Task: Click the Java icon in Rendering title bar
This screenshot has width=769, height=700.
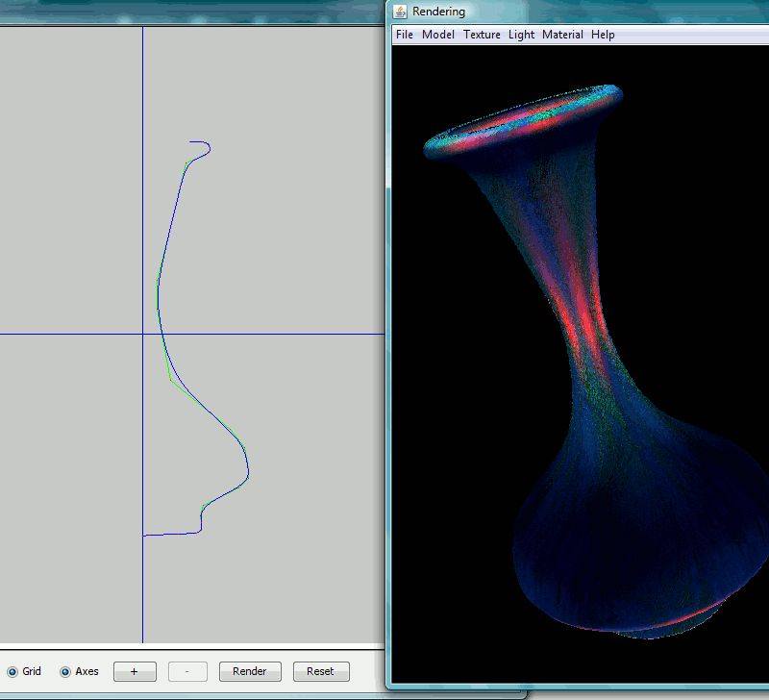Action: tap(400, 12)
